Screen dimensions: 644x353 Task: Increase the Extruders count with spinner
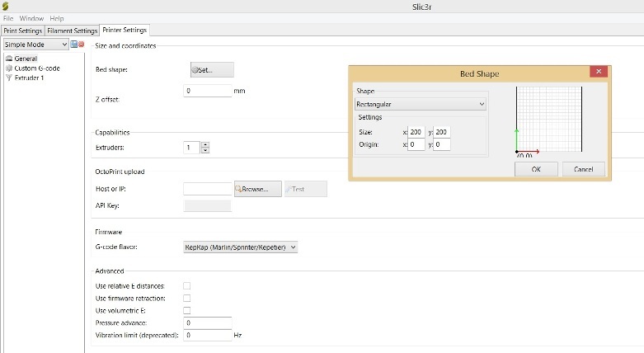(x=205, y=144)
